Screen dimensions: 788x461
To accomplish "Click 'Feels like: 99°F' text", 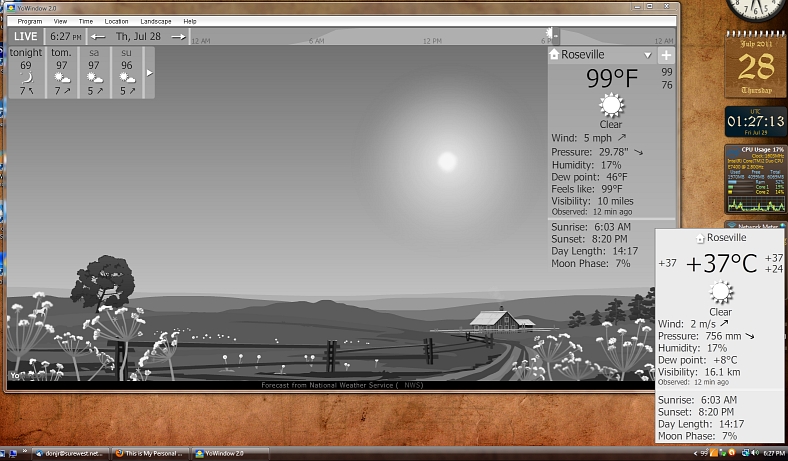I will coord(587,189).
